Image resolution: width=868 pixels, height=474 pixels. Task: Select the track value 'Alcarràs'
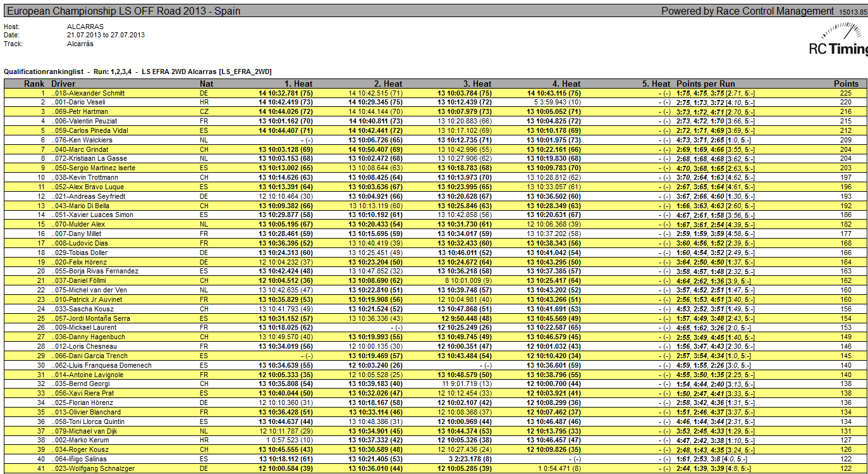80,44
